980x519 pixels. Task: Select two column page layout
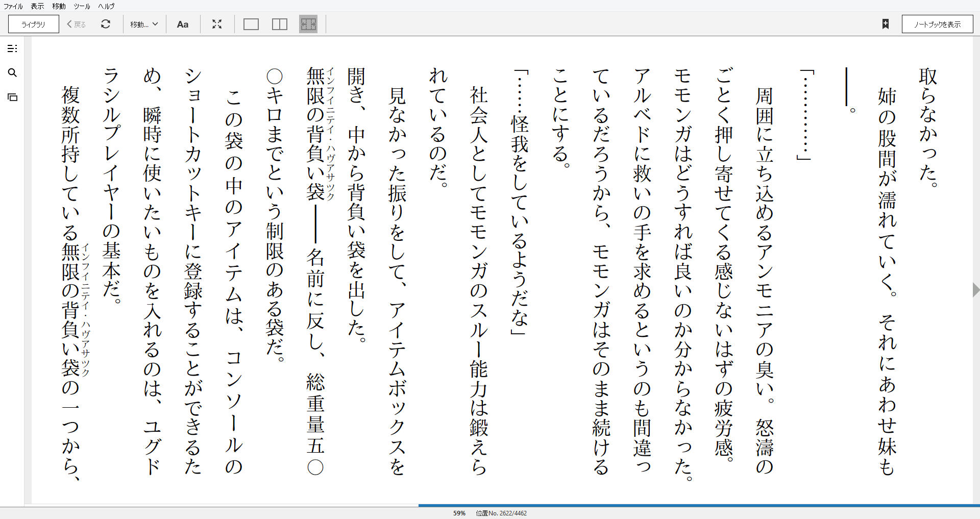click(x=280, y=24)
